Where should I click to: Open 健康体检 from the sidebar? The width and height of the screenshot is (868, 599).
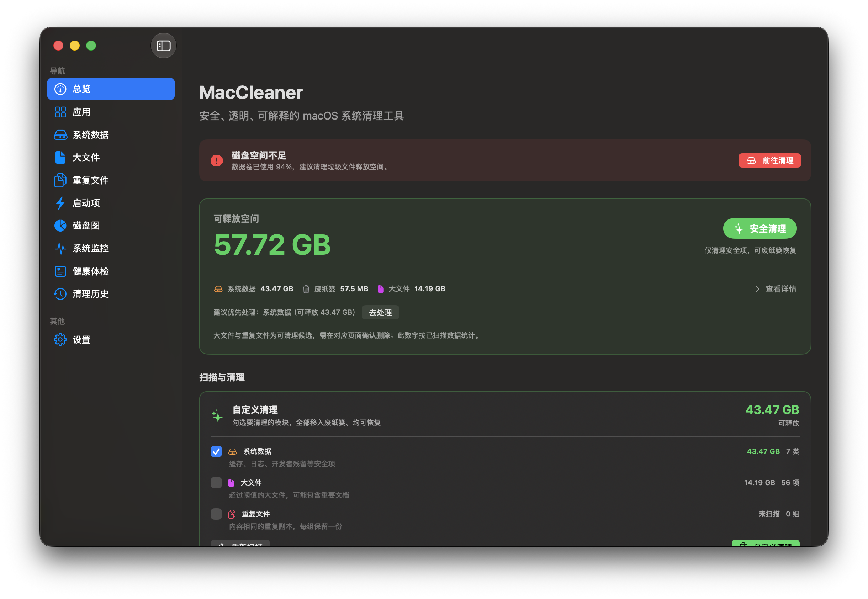[x=111, y=271]
